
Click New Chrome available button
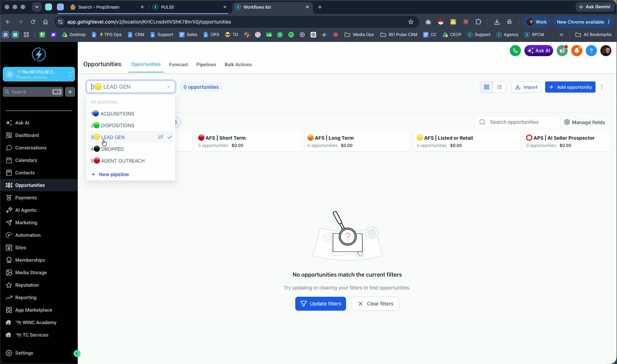(583, 22)
